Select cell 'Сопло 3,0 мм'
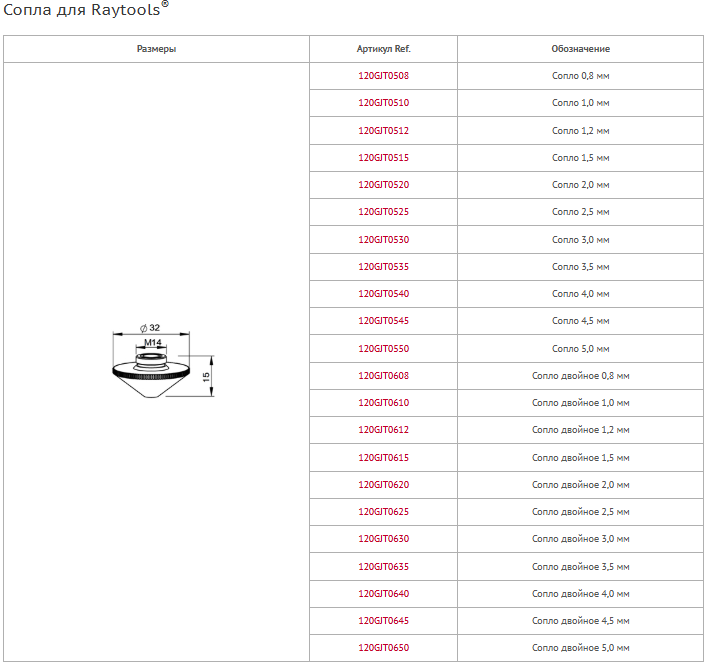This screenshot has height=664, width=708. pos(580,240)
